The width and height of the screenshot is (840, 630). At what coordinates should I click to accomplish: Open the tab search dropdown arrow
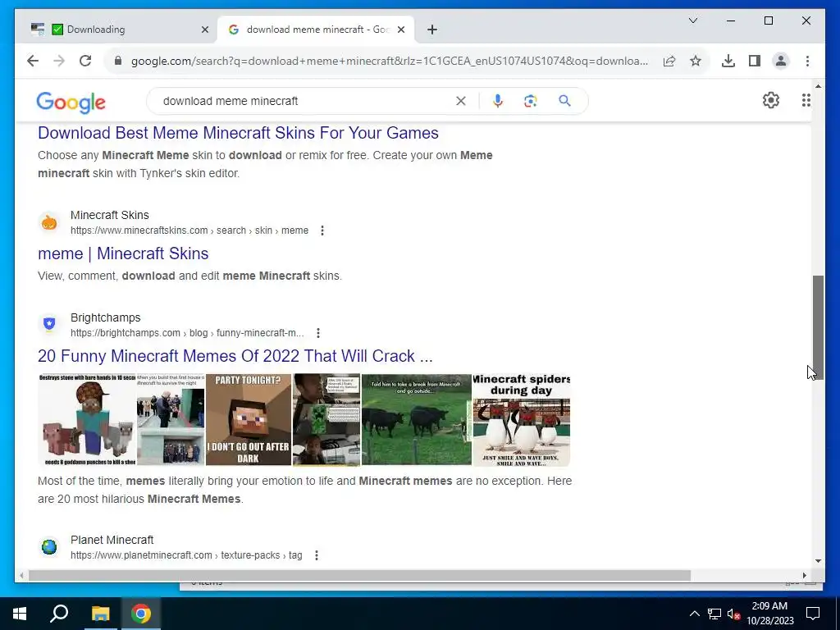click(x=692, y=21)
